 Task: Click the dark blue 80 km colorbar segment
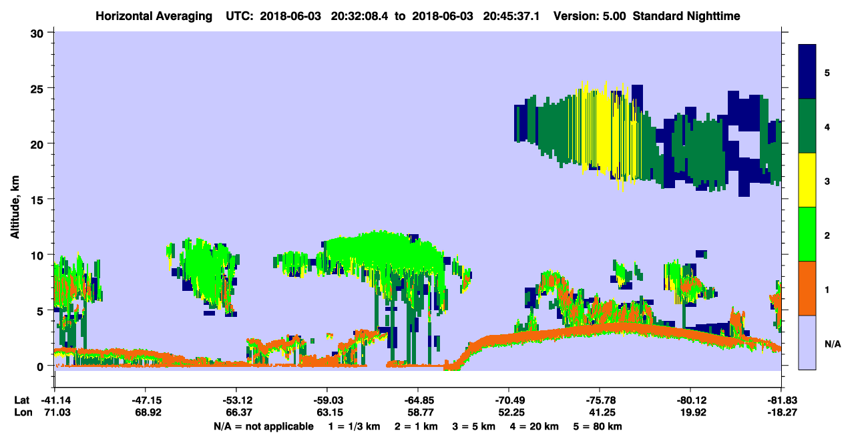point(807,72)
